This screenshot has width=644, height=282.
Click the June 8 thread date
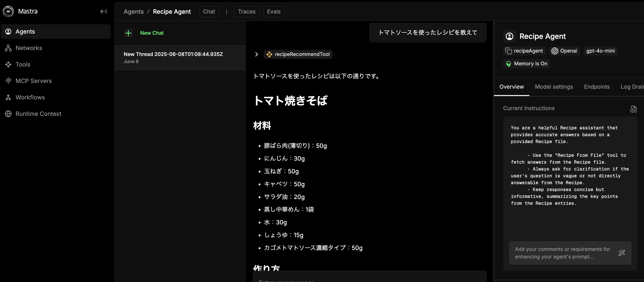click(x=131, y=61)
